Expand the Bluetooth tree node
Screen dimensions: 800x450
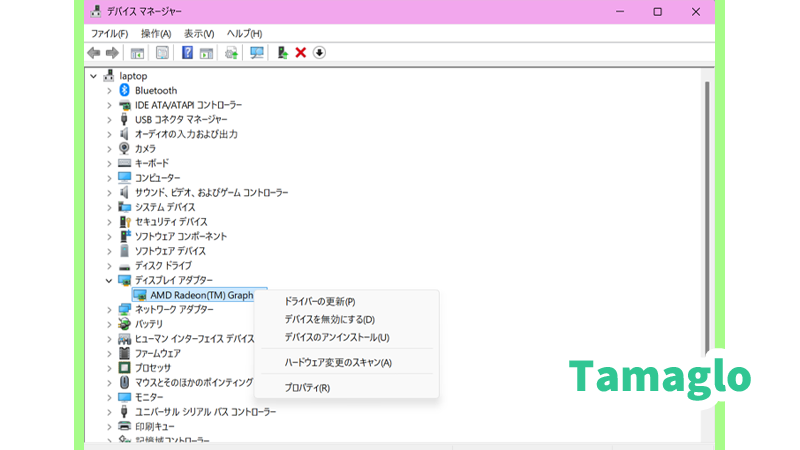[109, 90]
